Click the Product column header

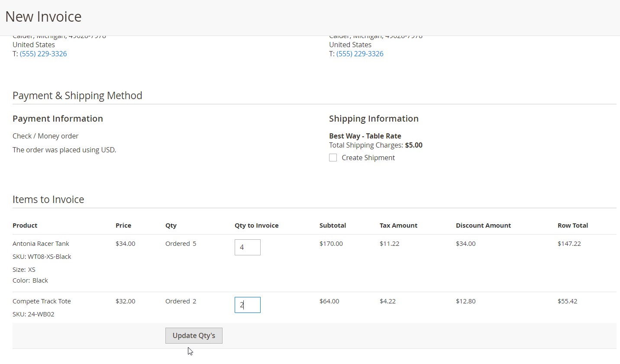click(x=25, y=225)
